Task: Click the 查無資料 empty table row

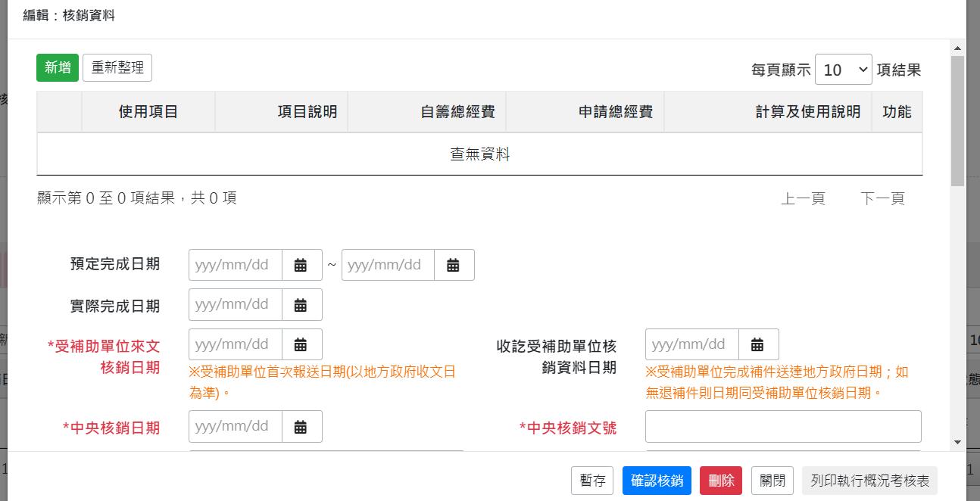Action: click(x=479, y=154)
